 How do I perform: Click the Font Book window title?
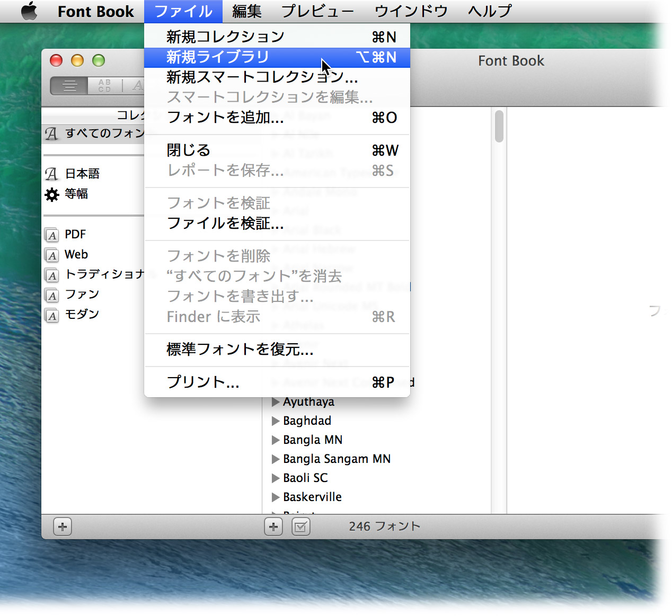click(x=511, y=61)
